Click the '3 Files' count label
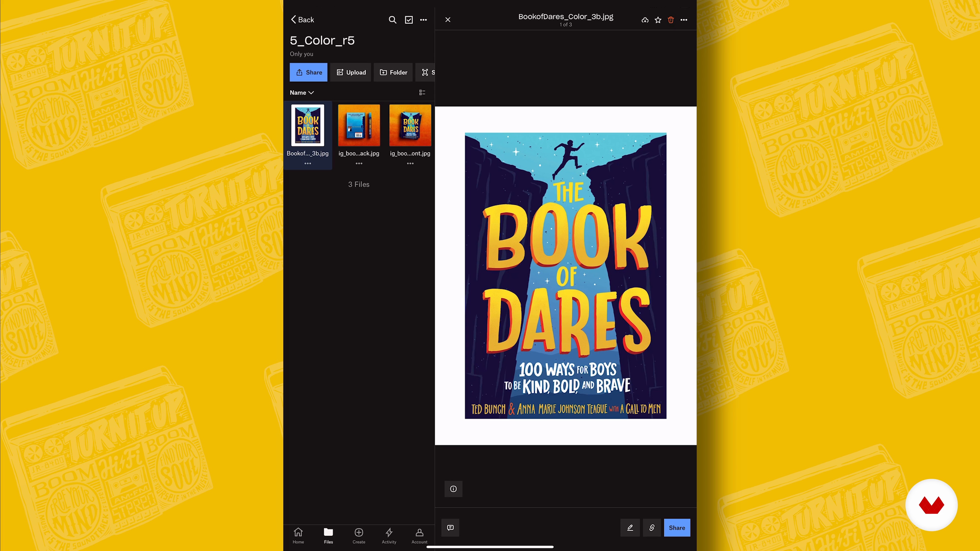 tap(359, 184)
